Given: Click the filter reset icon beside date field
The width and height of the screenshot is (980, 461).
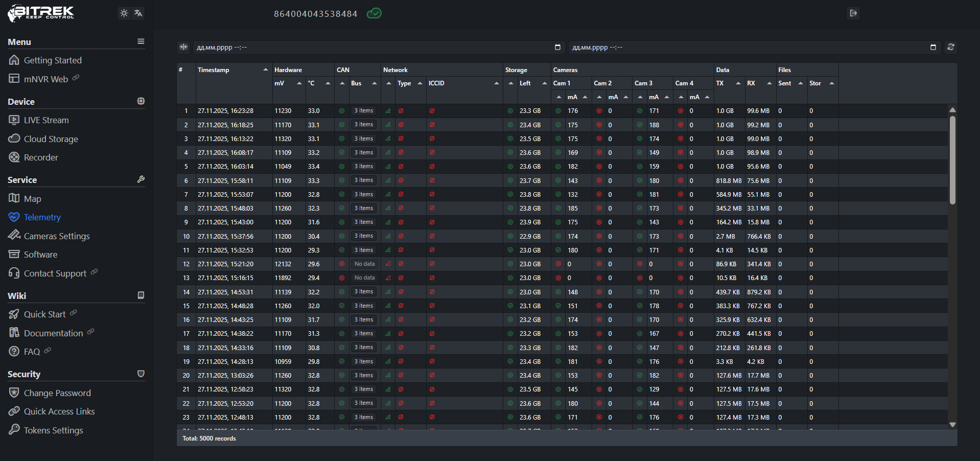Looking at the screenshot, I should [183, 47].
